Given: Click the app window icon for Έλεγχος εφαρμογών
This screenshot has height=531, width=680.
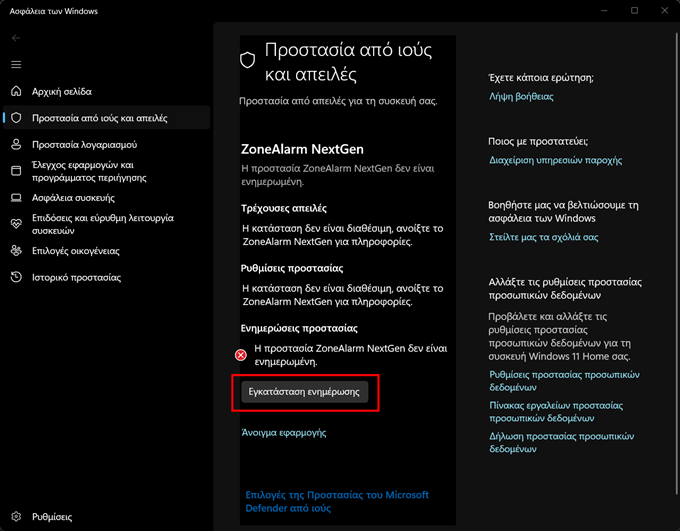Looking at the screenshot, I should point(16,171).
